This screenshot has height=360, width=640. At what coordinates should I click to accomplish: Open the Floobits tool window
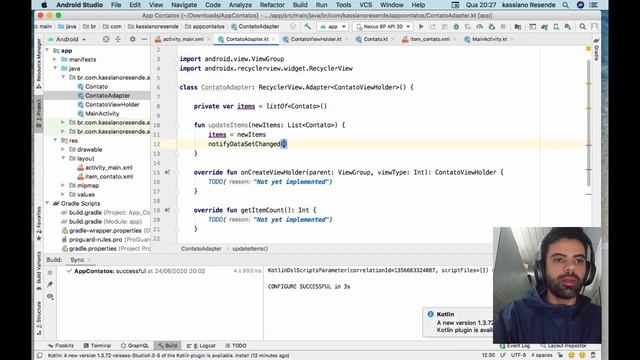[x=61, y=346]
